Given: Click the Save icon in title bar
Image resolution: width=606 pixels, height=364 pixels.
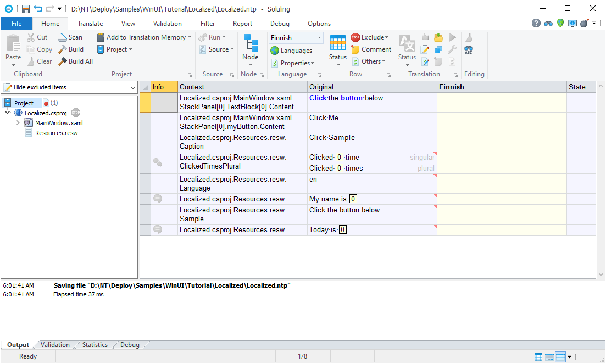Looking at the screenshot, I should coord(25,9).
